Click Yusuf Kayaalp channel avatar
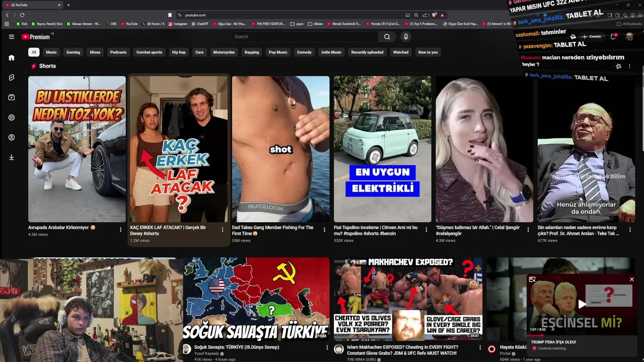Image resolution: width=644 pixels, height=362 pixels. pos(187,349)
